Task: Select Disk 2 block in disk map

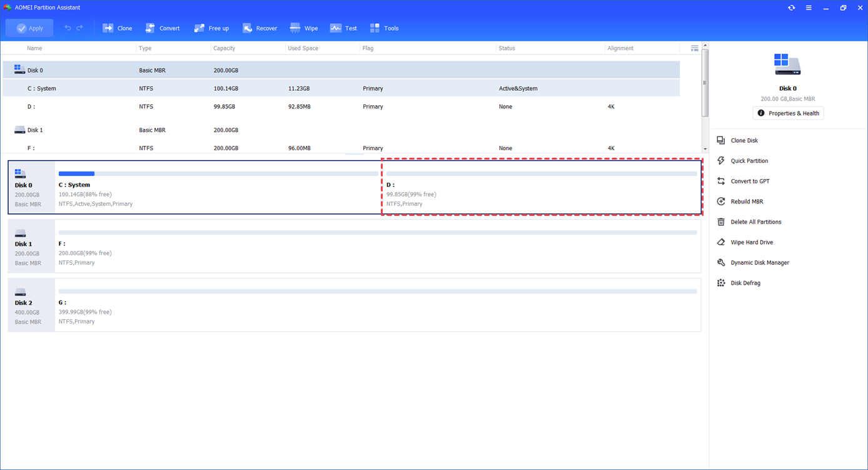Action: click(31, 305)
